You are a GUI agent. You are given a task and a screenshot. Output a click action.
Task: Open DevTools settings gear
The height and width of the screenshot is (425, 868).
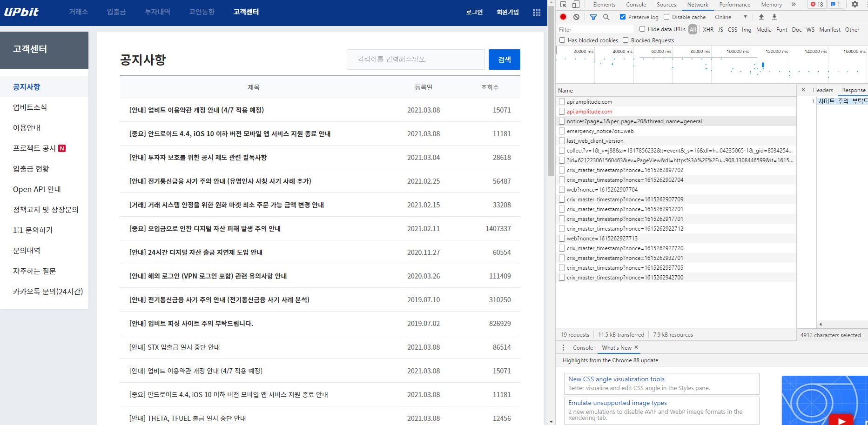[x=855, y=4]
